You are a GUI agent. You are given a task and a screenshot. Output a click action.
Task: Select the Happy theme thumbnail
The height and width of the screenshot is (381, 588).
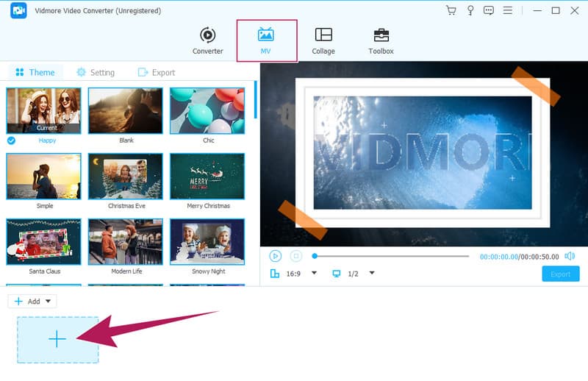(x=43, y=111)
